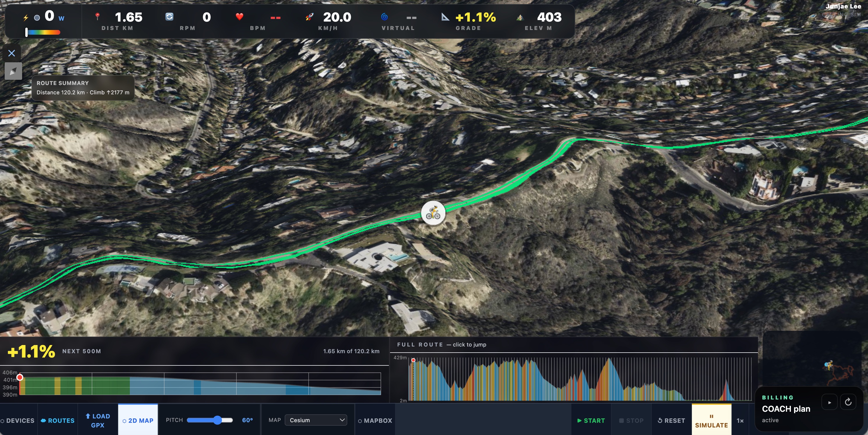868x435 pixels.
Task: Click the play icon in the billing card
Action: 829,402
